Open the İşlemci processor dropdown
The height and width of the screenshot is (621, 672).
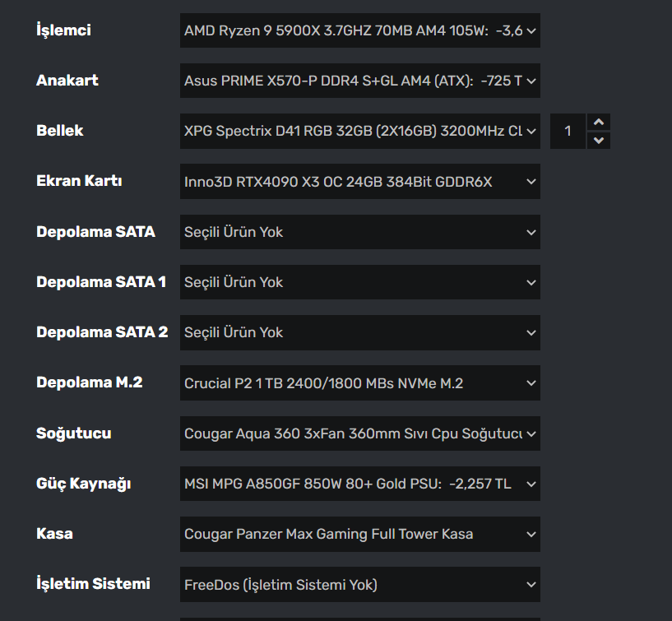click(359, 31)
